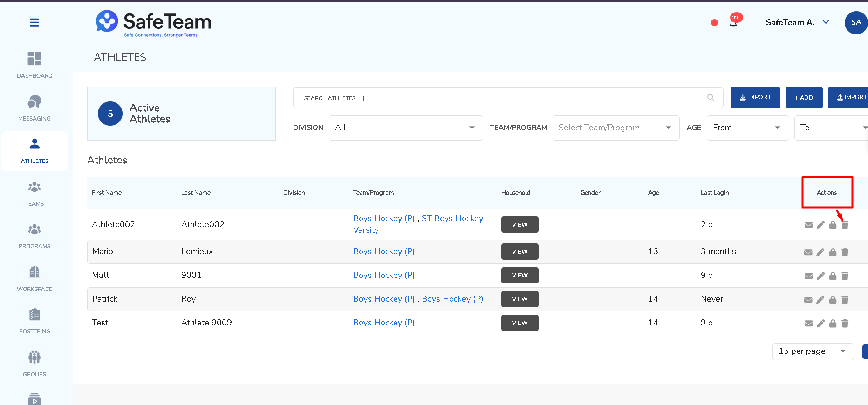Screen dimensions: 868x405
Task: Delete Matt 9001 with trash icon
Action: pos(845,276)
